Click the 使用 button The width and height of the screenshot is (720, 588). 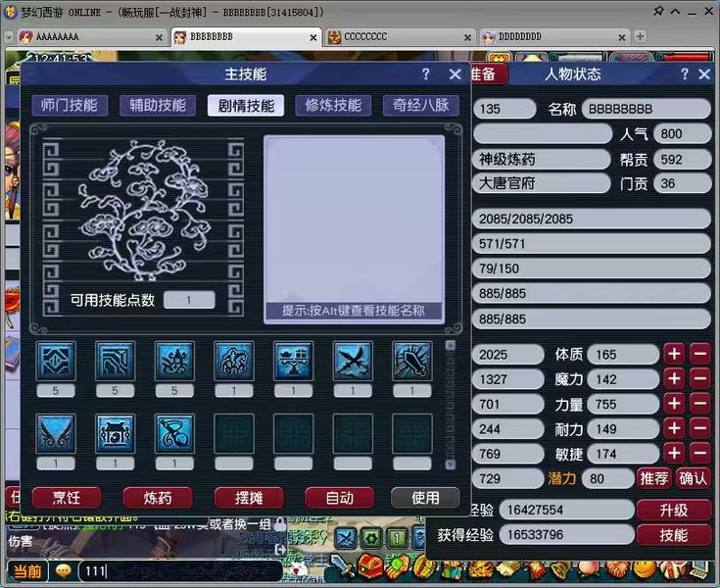pyautogui.click(x=425, y=498)
